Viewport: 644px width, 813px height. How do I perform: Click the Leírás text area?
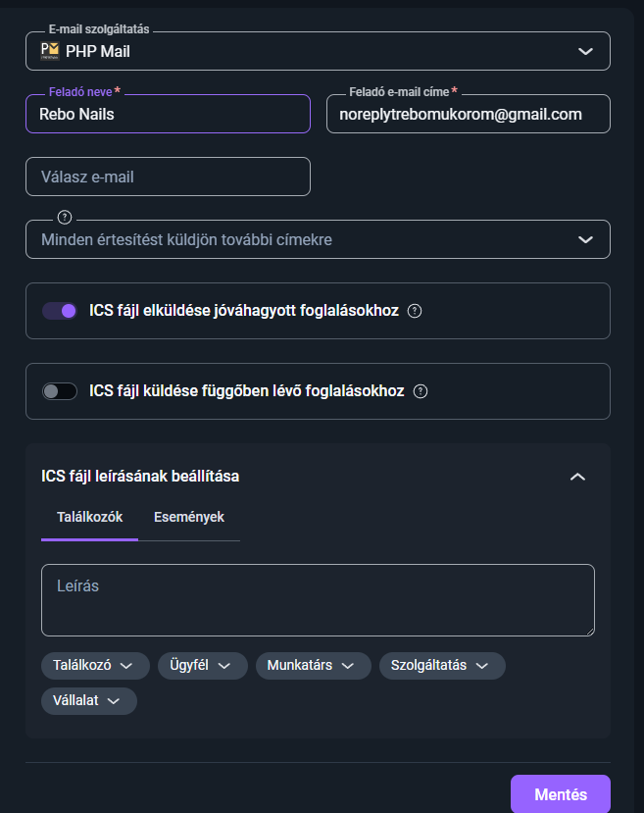318,599
